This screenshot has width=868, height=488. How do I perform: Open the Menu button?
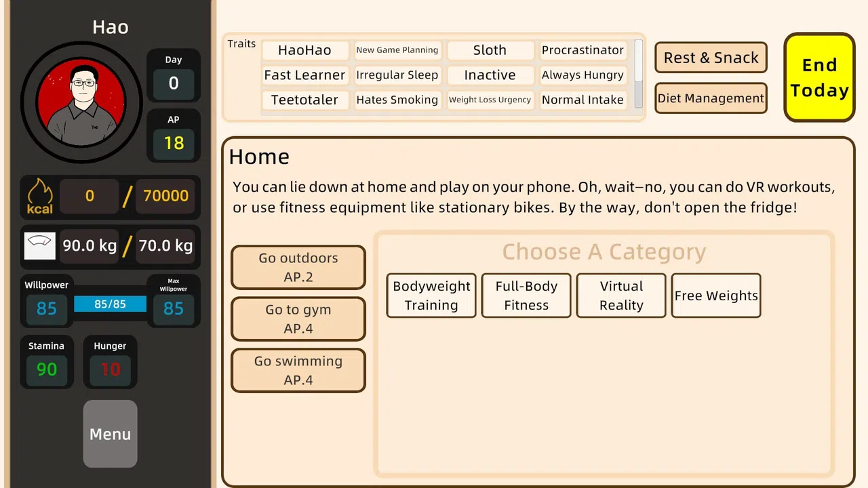(110, 434)
